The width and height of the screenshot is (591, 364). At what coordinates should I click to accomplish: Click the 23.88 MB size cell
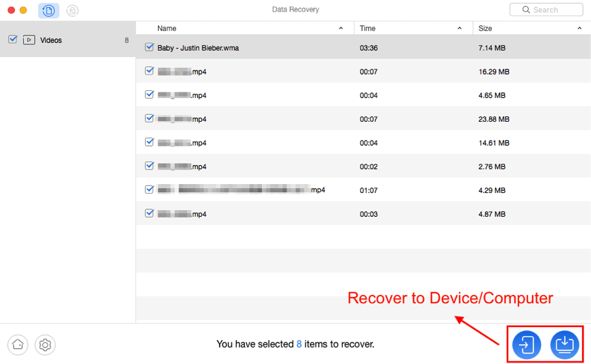[494, 119]
